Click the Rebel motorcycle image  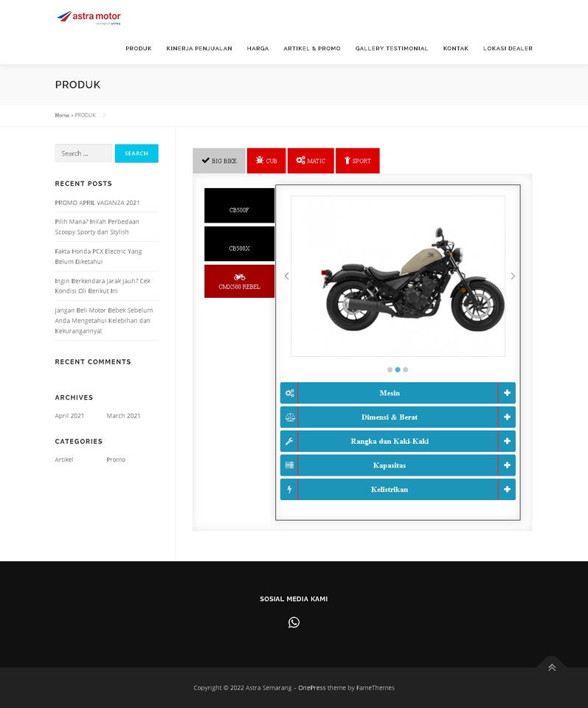coord(398,277)
